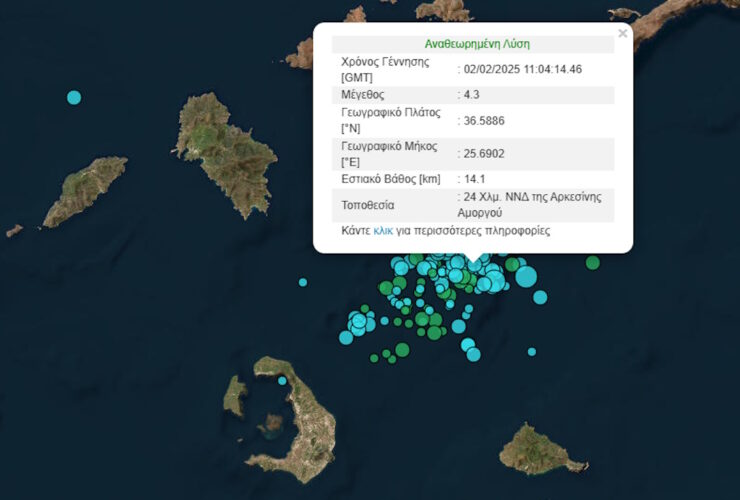This screenshot has width=740, height=500.
Task: Click the origin time value 02/02/2025 11:04:14.46
Action: click(521, 69)
